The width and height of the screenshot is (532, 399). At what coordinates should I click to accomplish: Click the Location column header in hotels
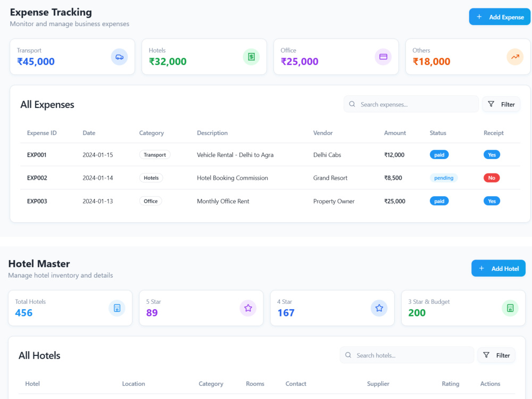(134, 384)
